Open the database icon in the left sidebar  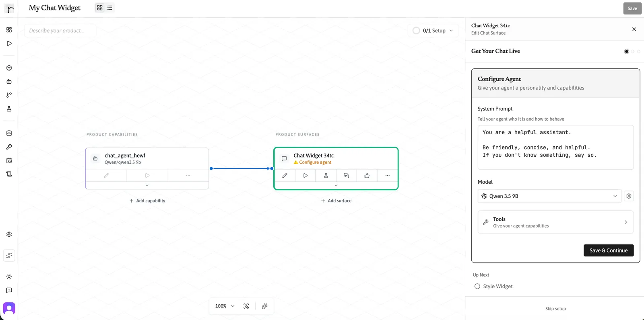click(x=9, y=133)
